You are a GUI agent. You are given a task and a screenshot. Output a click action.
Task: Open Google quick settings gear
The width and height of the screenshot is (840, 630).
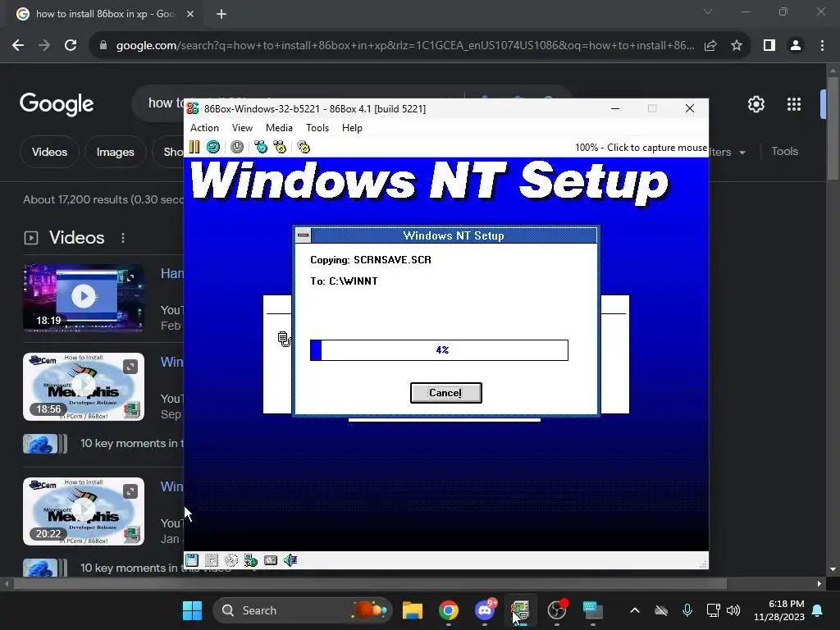pos(756,104)
